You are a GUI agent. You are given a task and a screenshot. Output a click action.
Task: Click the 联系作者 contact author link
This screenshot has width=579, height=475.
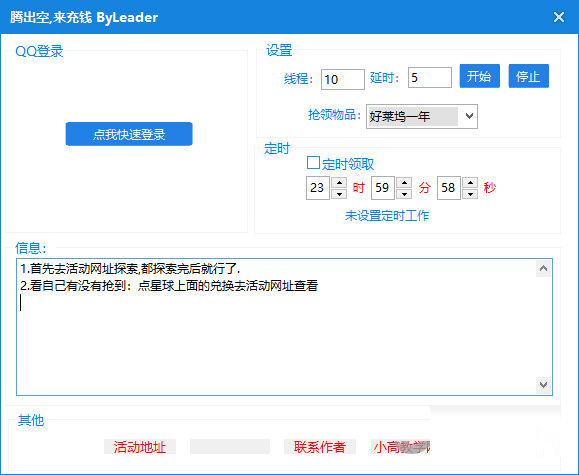(319, 447)
